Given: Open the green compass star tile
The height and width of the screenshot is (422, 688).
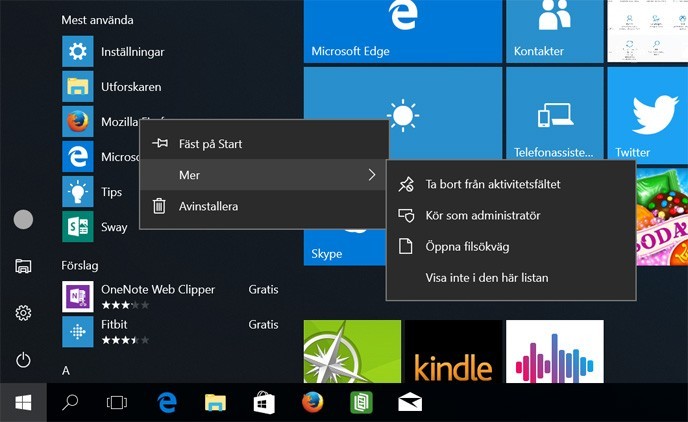Looking at the screenshot, I should click(x=352, y=351).
